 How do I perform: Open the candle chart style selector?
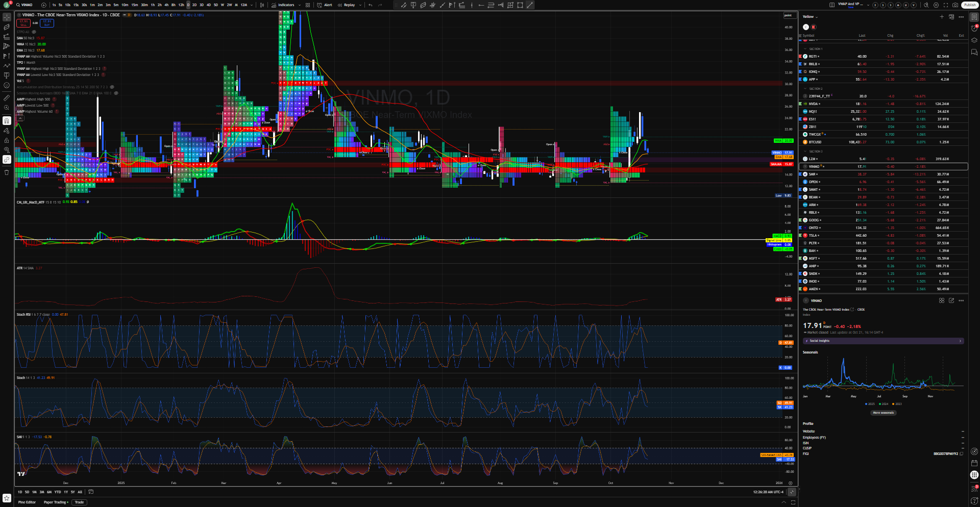click(262, 5)
